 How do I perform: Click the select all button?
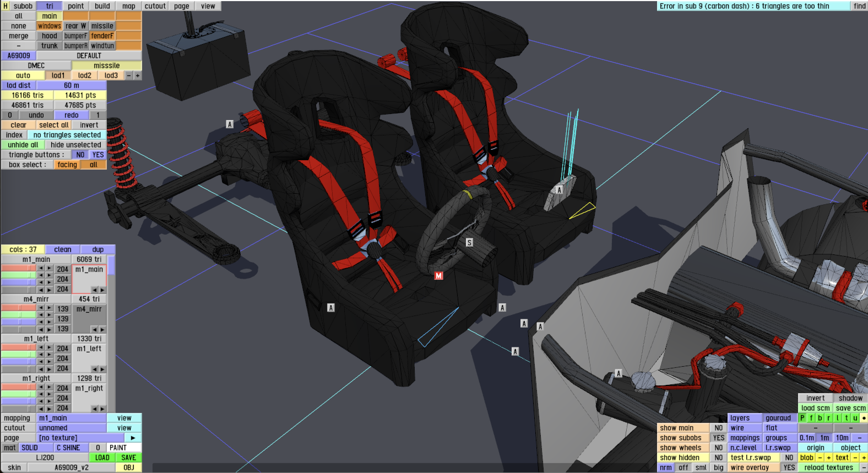[x=54, y=125]
